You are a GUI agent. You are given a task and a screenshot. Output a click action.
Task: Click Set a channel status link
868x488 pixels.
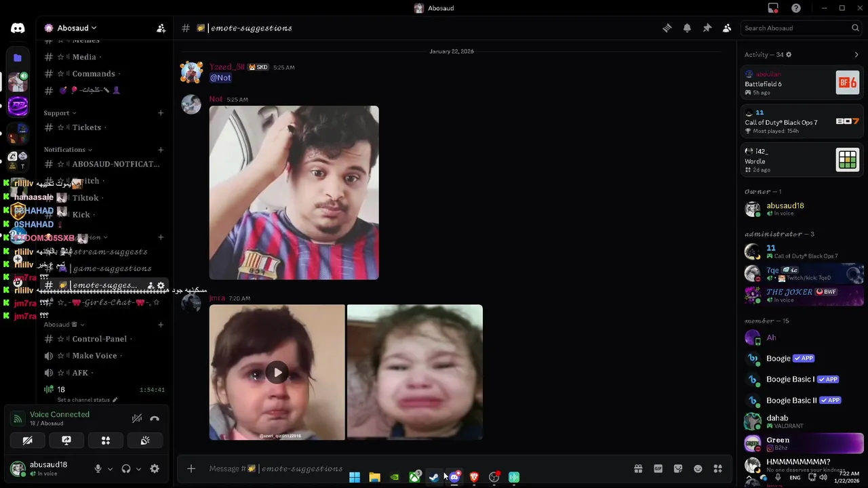tap(87, 400)
